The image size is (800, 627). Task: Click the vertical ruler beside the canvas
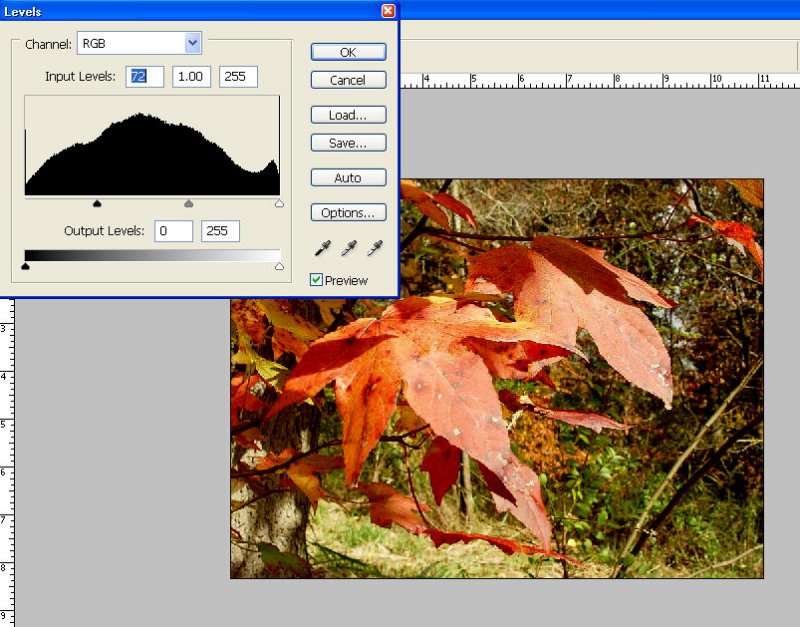[7, 463]
